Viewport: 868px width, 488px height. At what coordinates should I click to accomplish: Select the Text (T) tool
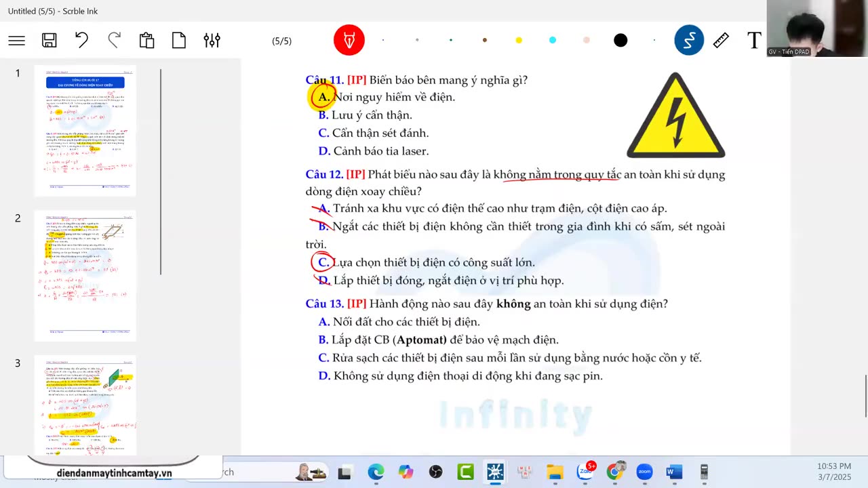coord(754,41)
